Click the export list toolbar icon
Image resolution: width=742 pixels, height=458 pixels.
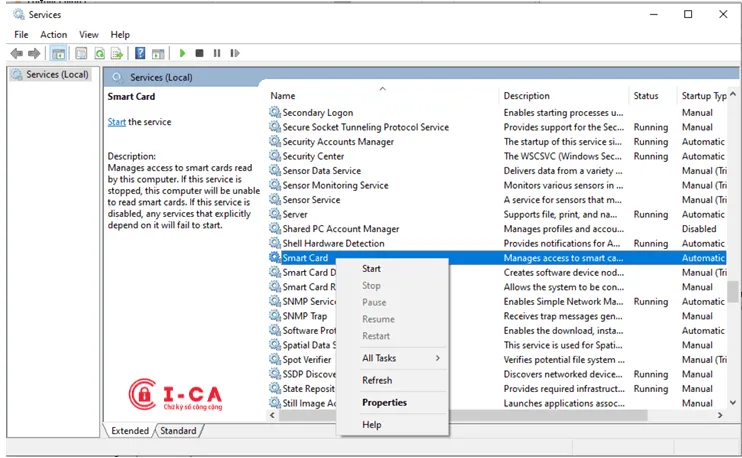click(116, 53)
